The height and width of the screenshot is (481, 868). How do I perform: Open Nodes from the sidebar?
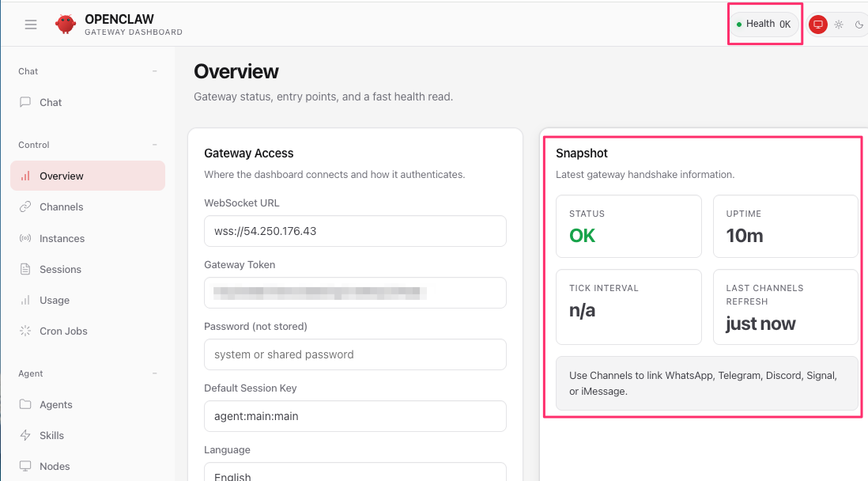[x=55, y=467]
